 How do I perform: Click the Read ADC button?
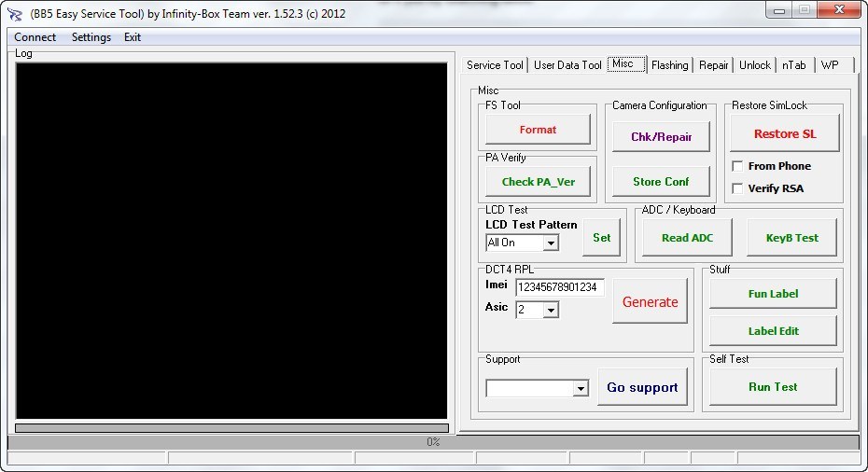687,238
